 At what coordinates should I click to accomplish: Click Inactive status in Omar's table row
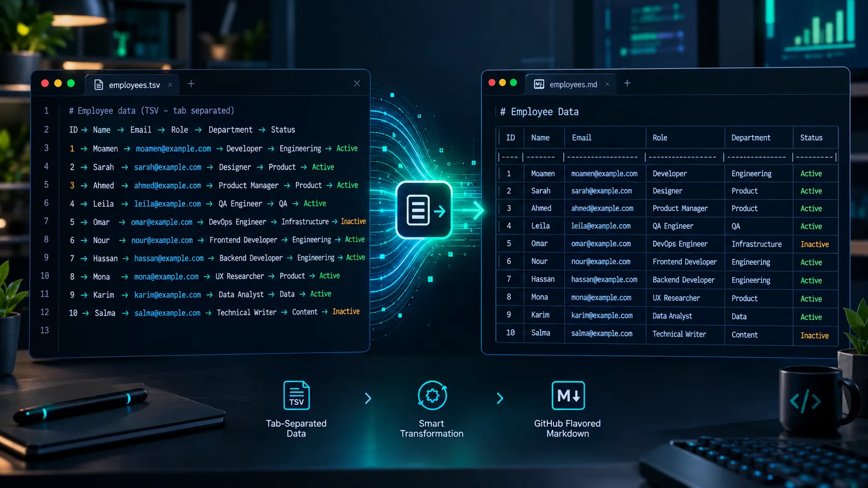click(815, 244)
